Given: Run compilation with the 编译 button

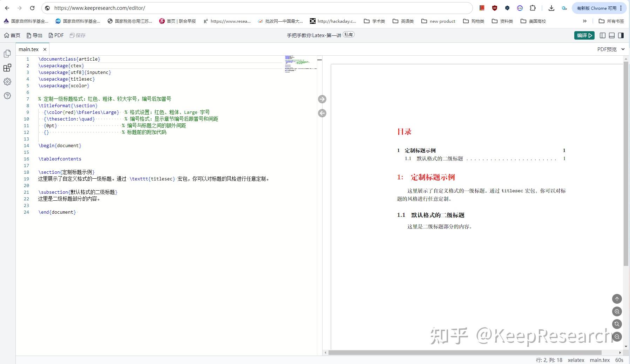Looking at the screenshot, I should point(584,35).
